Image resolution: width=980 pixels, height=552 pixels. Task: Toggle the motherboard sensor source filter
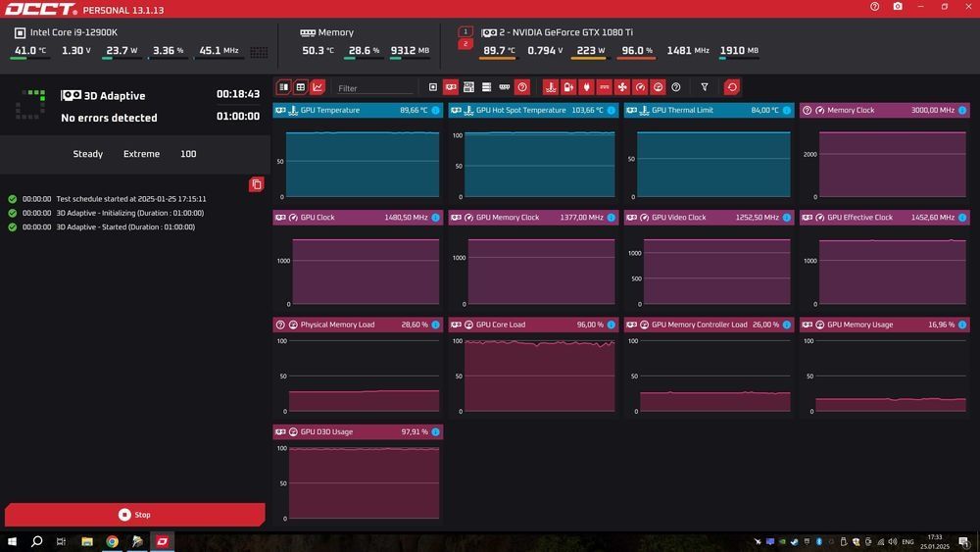tap(468, 87)
